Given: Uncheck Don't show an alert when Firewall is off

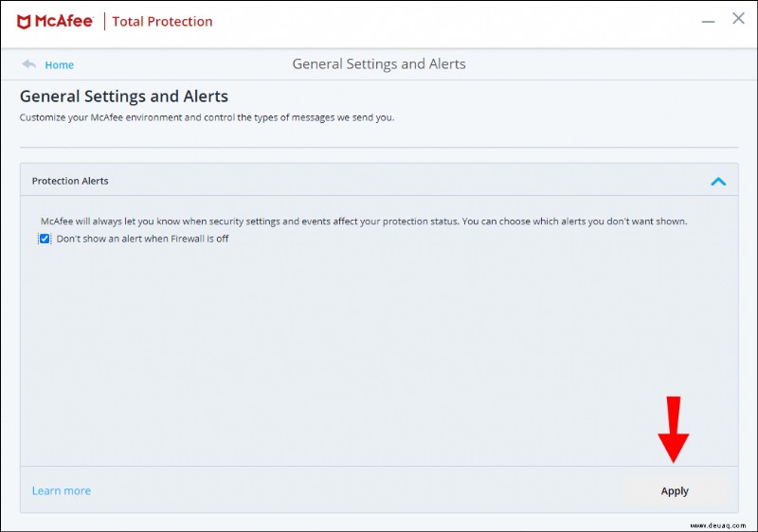Looking at the screenshot, I should (45, 239).
